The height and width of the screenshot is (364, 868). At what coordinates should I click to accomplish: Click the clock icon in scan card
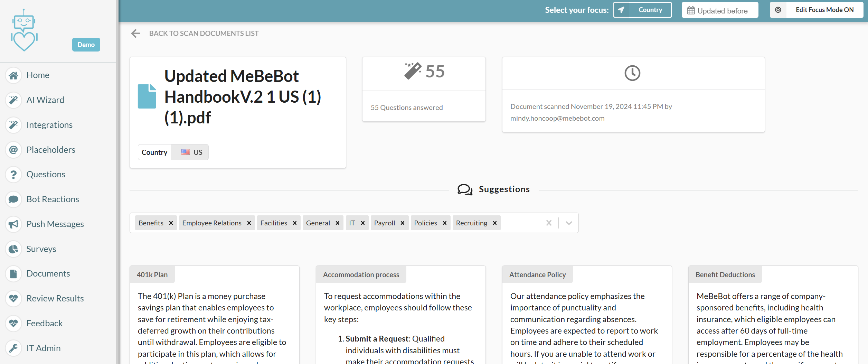pyautogui.click(x=632, y=73)
